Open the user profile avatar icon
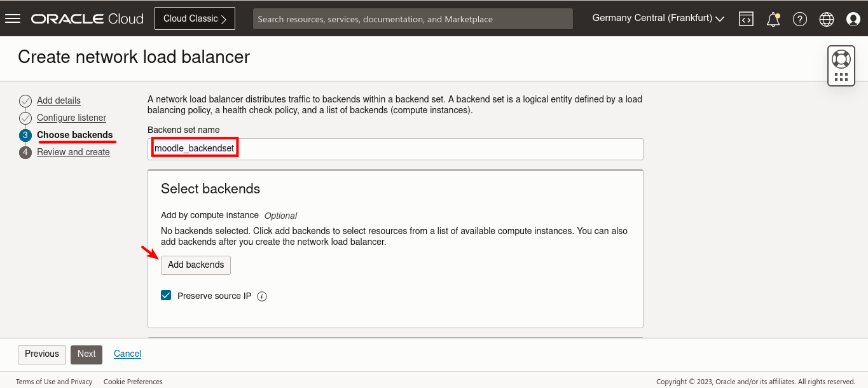Image resolution: width=868 pixels, height=388 pixels. click(x=853, y=18)
